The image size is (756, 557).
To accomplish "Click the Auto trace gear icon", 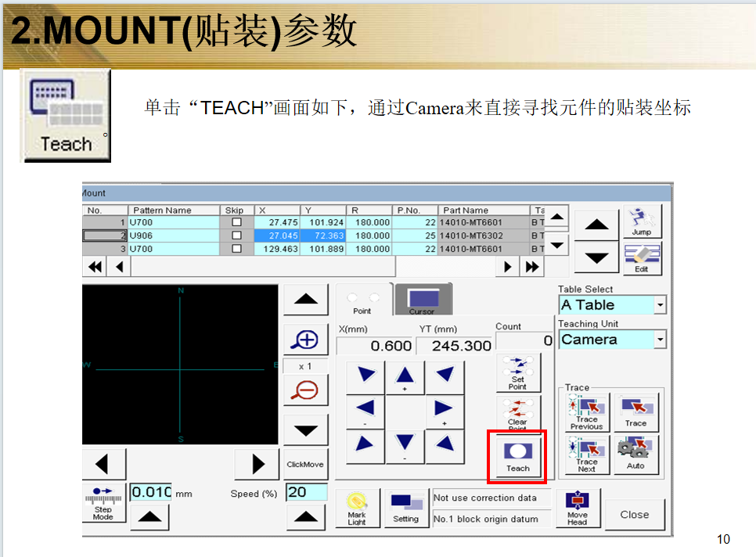I will click(x=635, y=455).
